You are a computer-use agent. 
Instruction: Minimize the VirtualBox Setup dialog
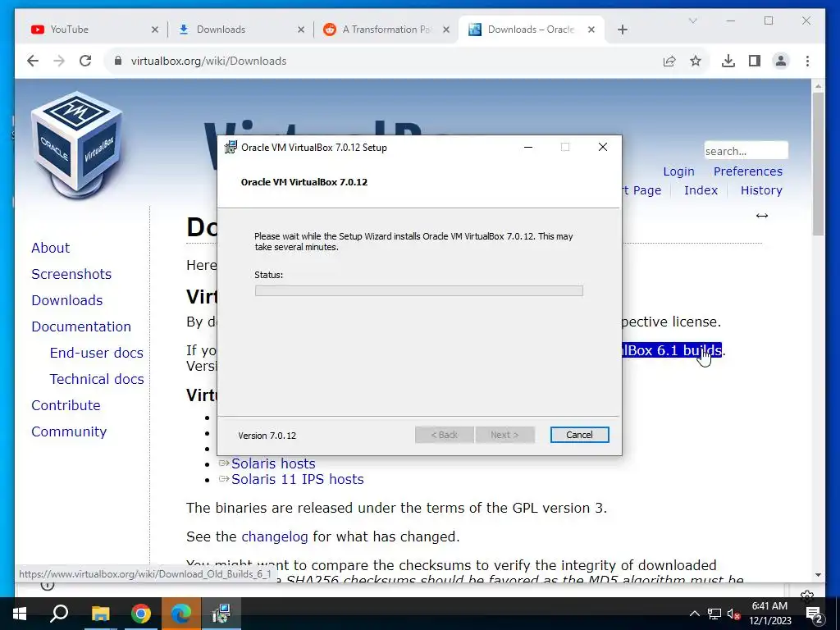[528, 148]
